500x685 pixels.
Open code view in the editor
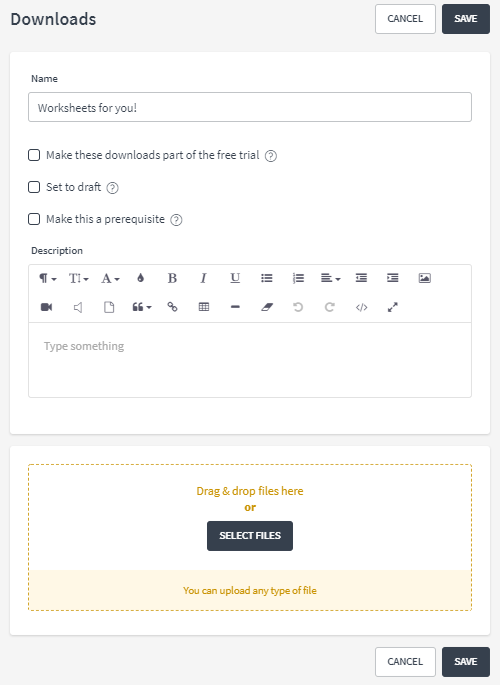362,308
